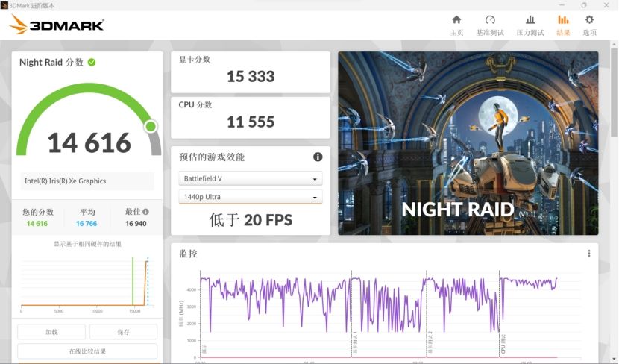Click the CPU score 11 555 value
Screen dimensions: 619x364
[251, 122]
